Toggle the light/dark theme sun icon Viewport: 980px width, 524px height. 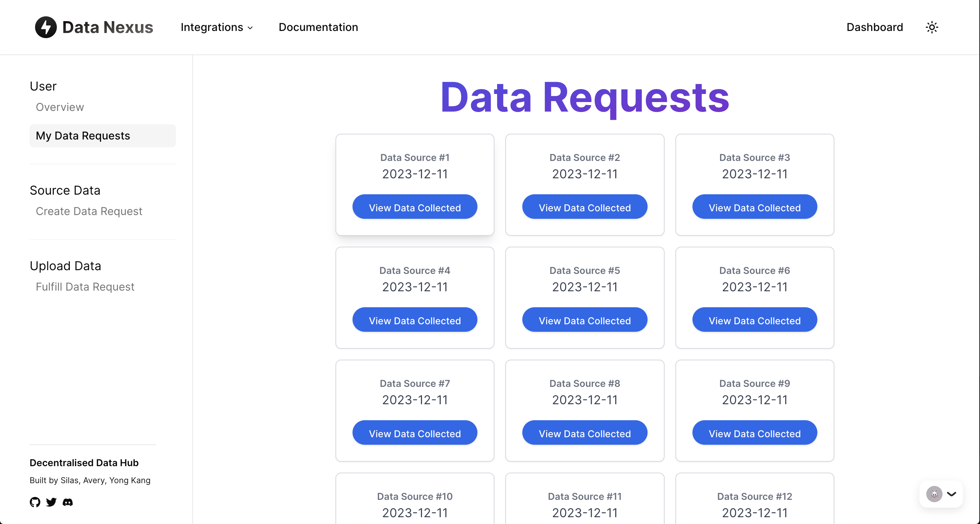click(x=932, y=27)
